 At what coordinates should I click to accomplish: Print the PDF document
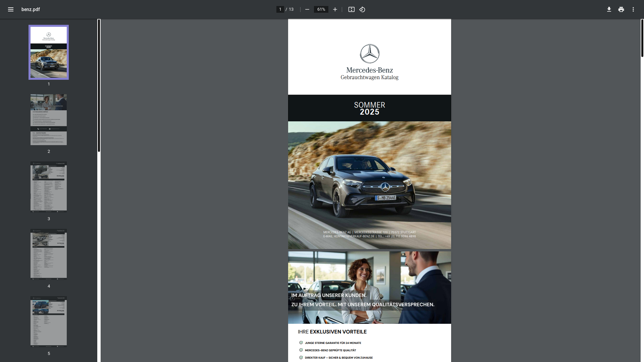(621, 9)
